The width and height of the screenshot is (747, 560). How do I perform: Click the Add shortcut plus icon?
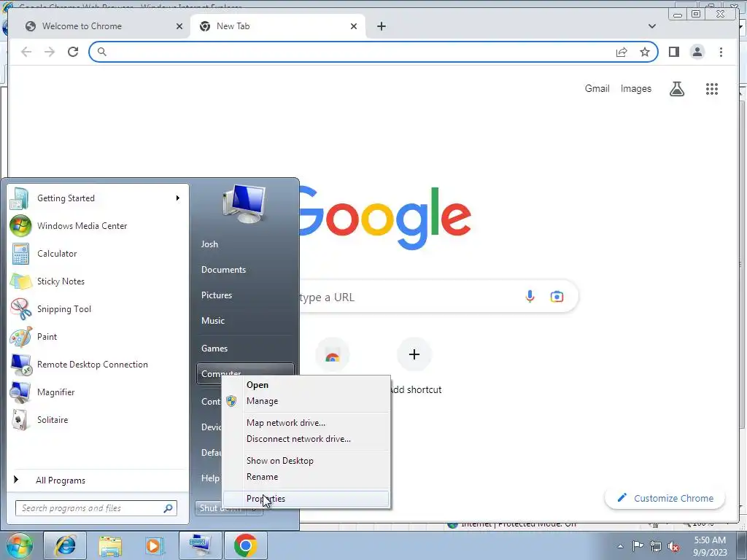pyautogui.click(x=414, y=354)
